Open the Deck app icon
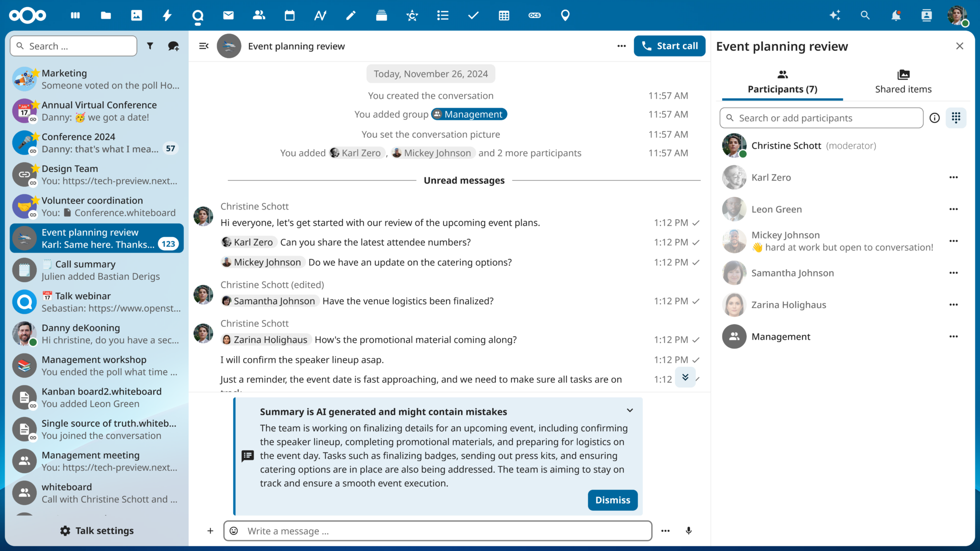This screenshot has height=551, width=980. tap(381, 15)
